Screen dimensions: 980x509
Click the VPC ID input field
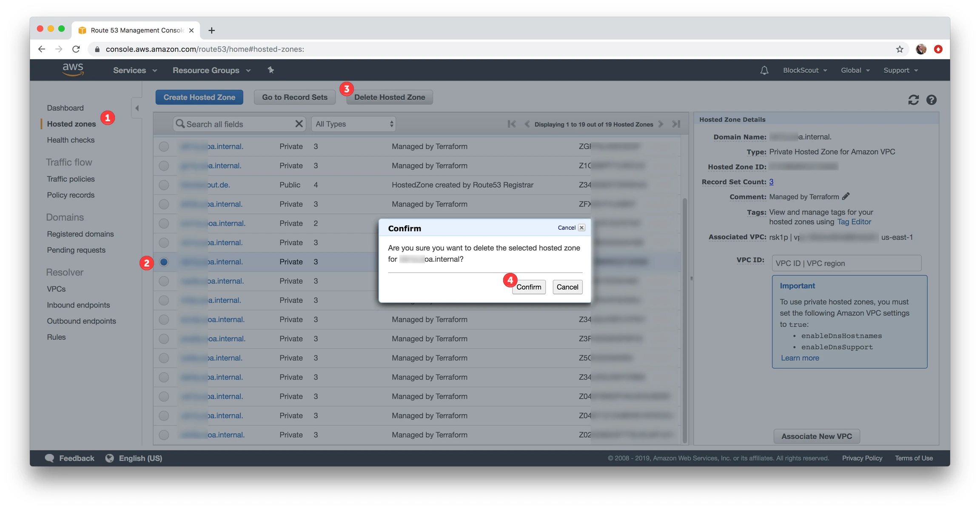(846, 263)
